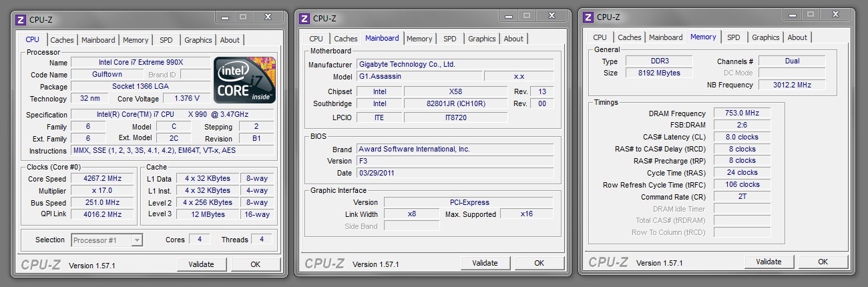868x287 pixels.
Task: Click the Core Speed value 4267.2 MHz
Action: click(103, 179)
